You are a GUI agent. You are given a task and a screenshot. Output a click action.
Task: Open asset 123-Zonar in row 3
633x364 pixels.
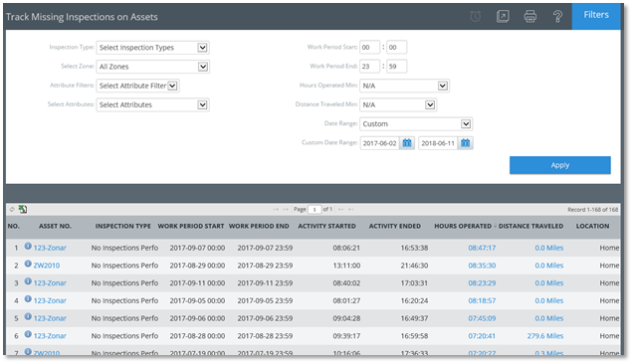(x=50, y=282)
